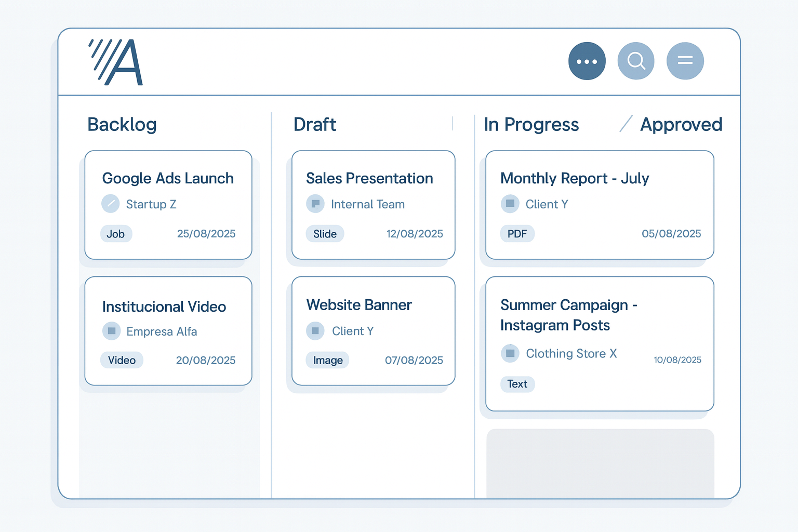Click the pencil icon next to Startup Z
Image resolution: width=798 pixels, height=532 pixels.
[110, 204]
